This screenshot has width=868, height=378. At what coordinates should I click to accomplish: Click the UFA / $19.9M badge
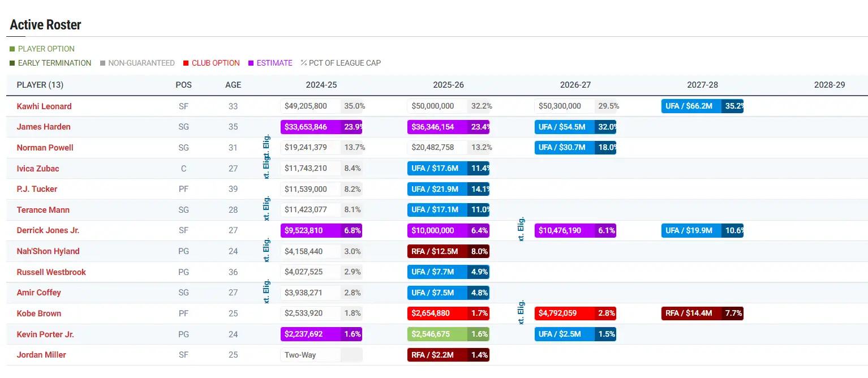702,230
